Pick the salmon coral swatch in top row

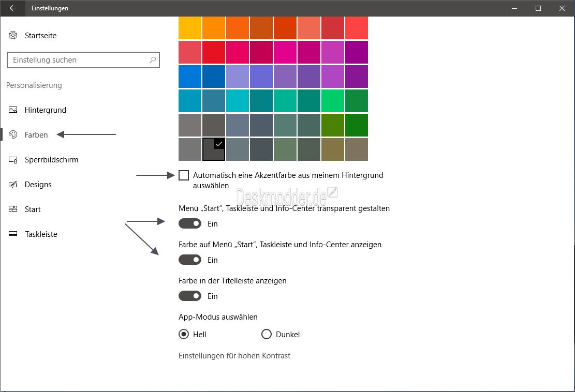coord(309,28)
